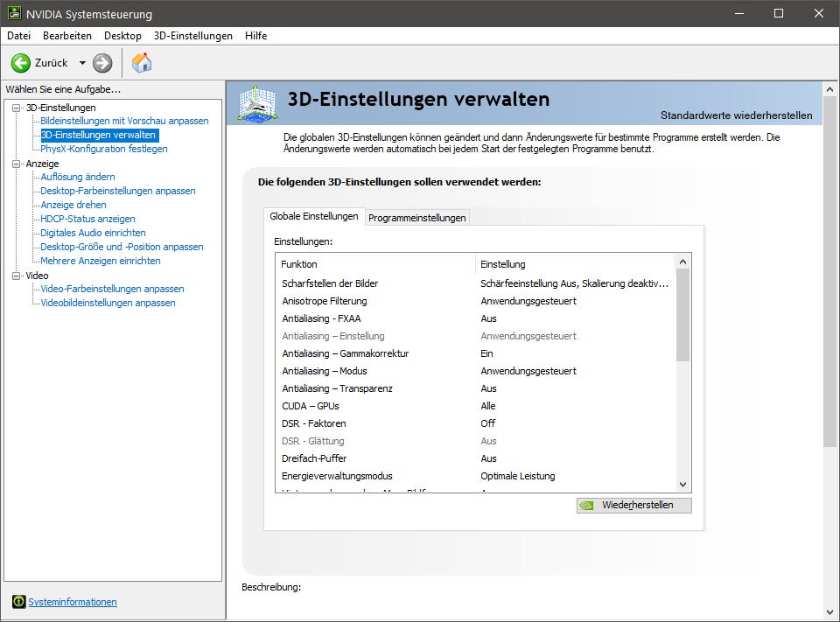Open Auflösung ändern
The height and width of the screenshot is (622, 840).
78,177
